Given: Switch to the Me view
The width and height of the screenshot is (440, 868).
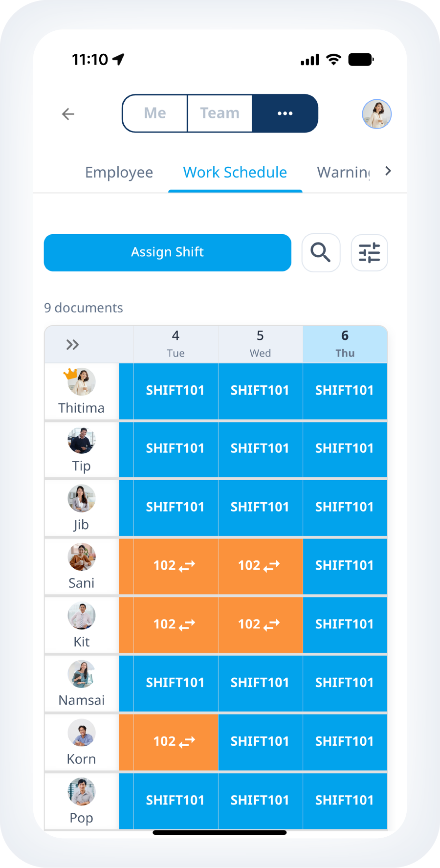Looking at the screenshot, I should click(155, 113).
